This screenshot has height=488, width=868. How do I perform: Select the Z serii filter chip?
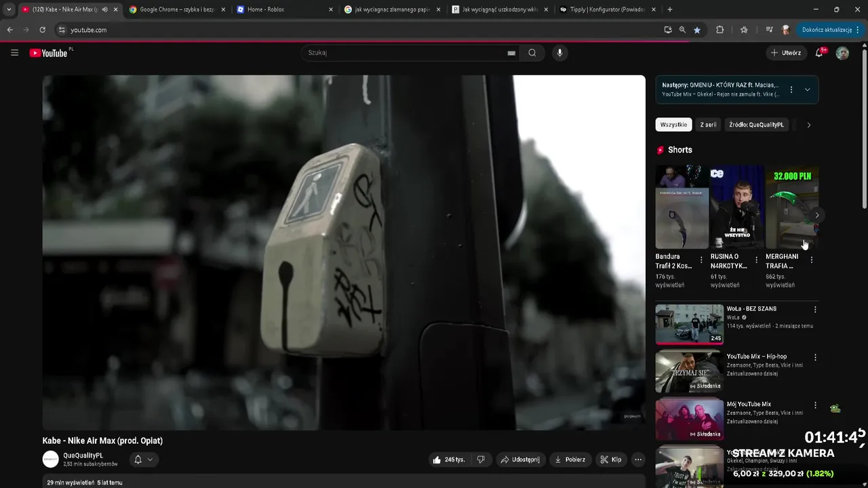[x=708, y=125]
